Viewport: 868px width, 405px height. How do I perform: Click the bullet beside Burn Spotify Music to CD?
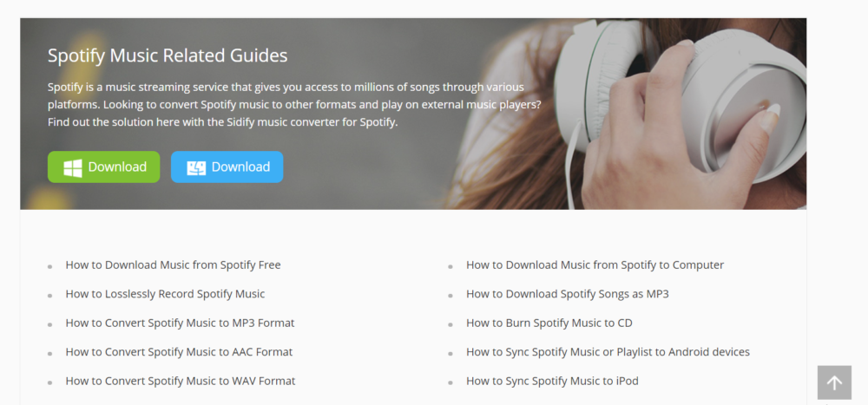(450, 324)
